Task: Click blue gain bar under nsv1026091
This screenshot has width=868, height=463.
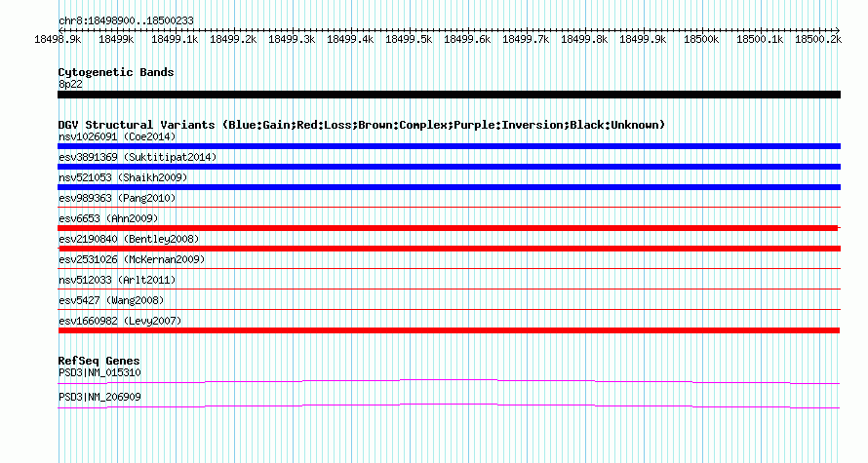Action: pyautogui.click(x=449, y=146)
